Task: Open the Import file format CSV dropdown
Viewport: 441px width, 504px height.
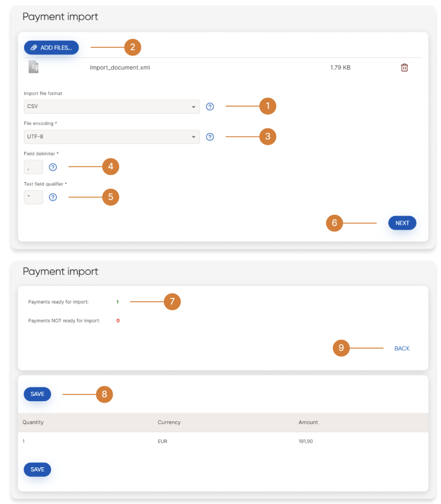Action: point(111,107)
